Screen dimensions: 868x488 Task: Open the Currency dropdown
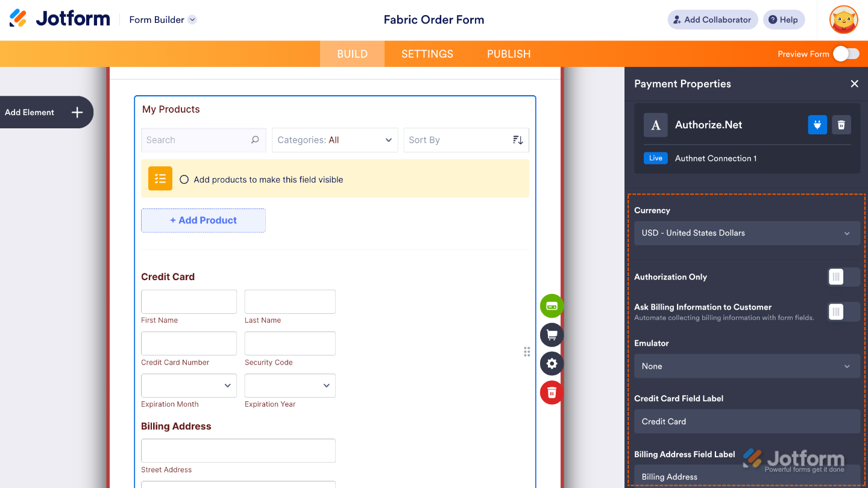[747, 233]
